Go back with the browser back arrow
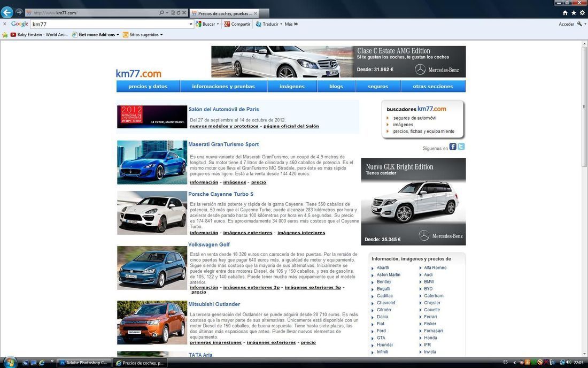This screenshot has width=588, height=368. click(7, 12)
